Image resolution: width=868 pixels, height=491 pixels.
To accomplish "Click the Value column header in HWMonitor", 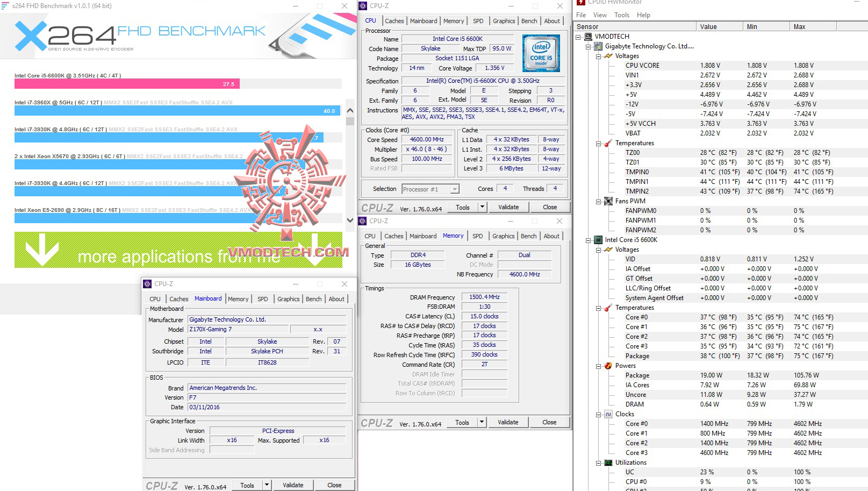I will [x=719, y=26].
